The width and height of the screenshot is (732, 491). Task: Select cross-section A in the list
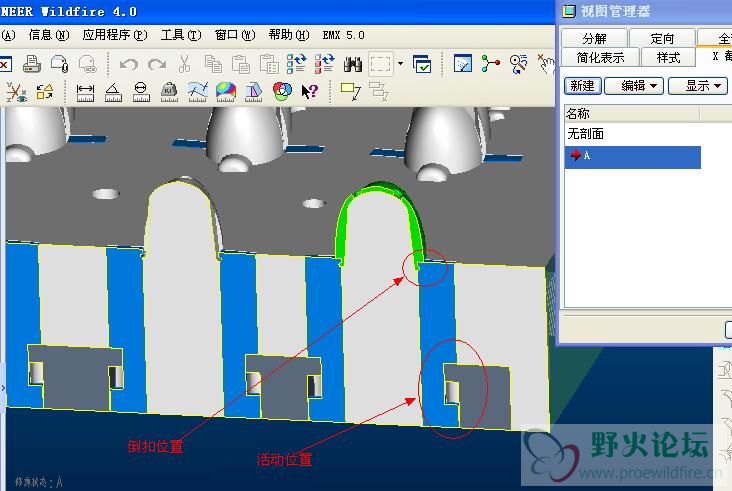coord(633,157)
